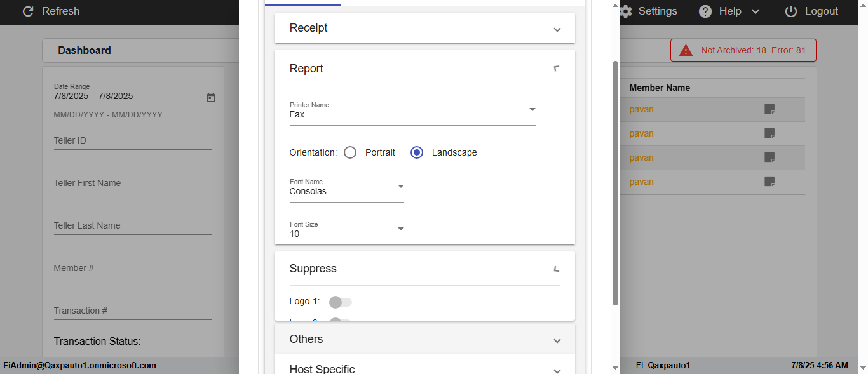Click the Logout power icon
Screen dimensions: 868x374
coord(791,11)
